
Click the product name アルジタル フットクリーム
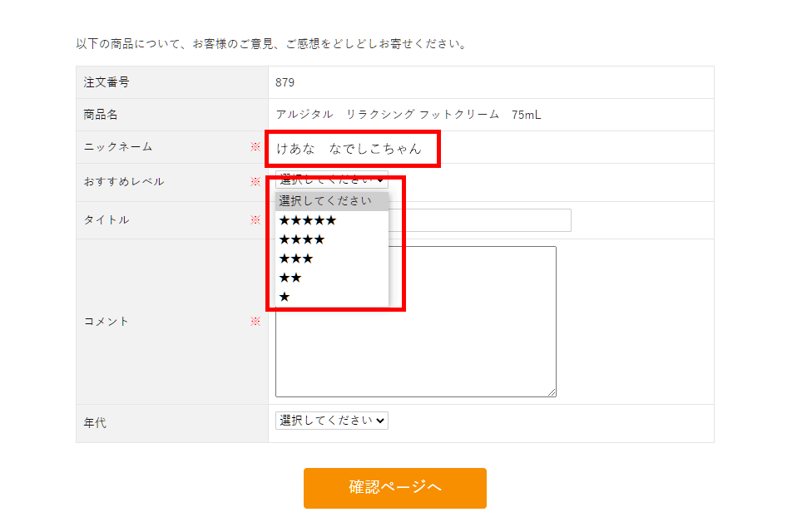(408, 115)
